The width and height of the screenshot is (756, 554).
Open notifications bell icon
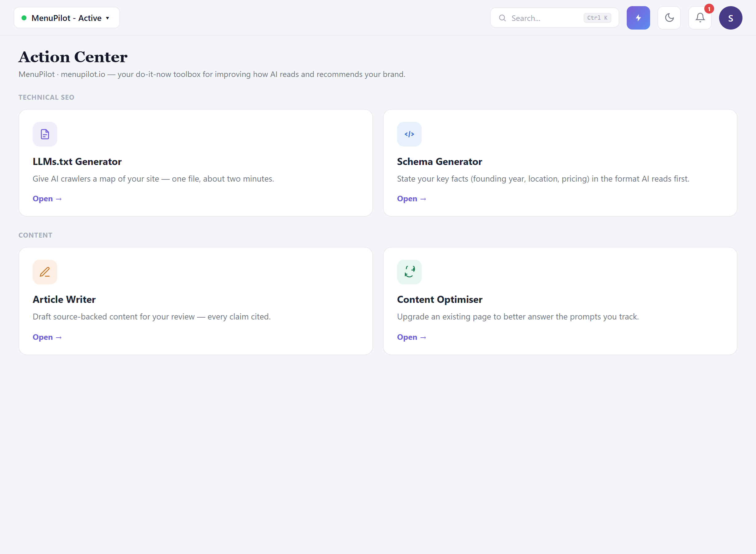pyautogui.click(x=700, y=18)
